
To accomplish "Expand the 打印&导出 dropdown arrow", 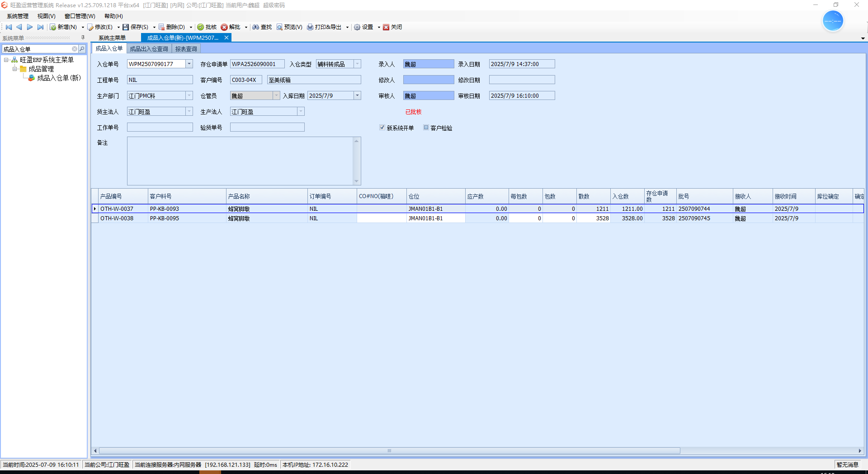I will point(347,27).
